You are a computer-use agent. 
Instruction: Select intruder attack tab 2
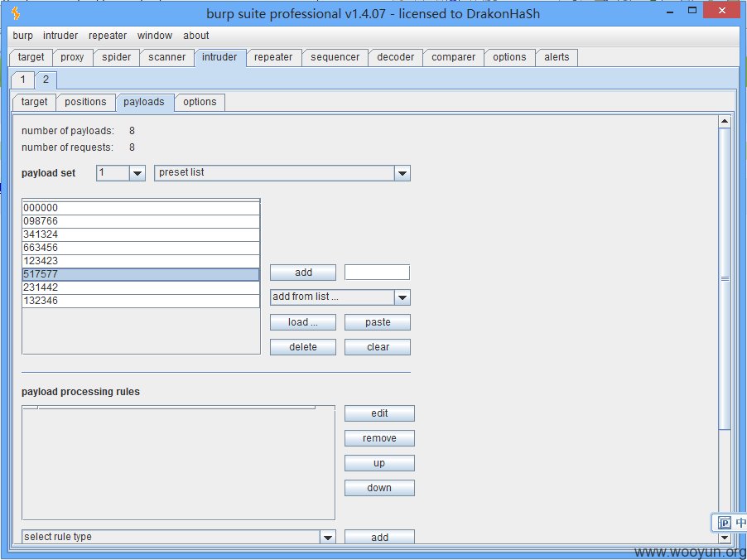[x=46, y=80]
